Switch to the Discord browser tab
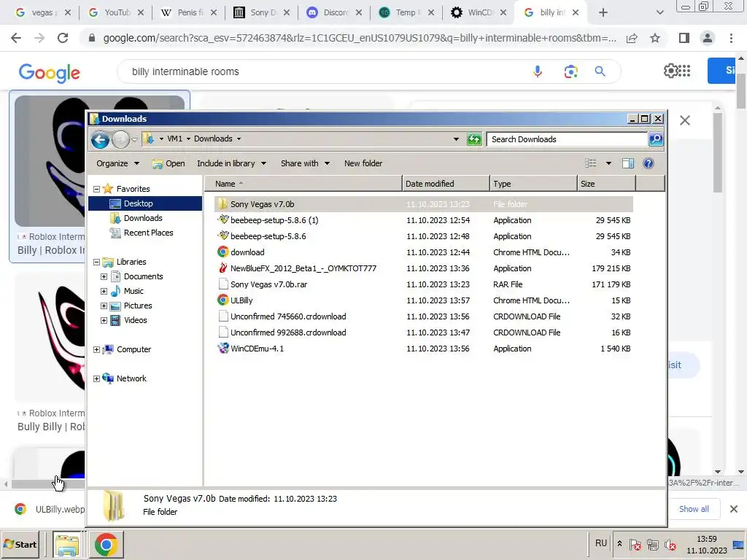 (334, 12)
